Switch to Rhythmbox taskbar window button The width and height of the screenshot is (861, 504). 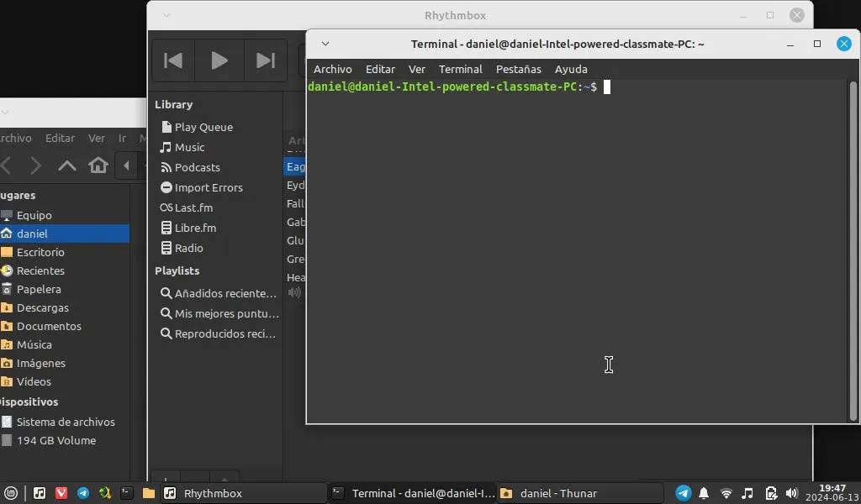[244, 493]
